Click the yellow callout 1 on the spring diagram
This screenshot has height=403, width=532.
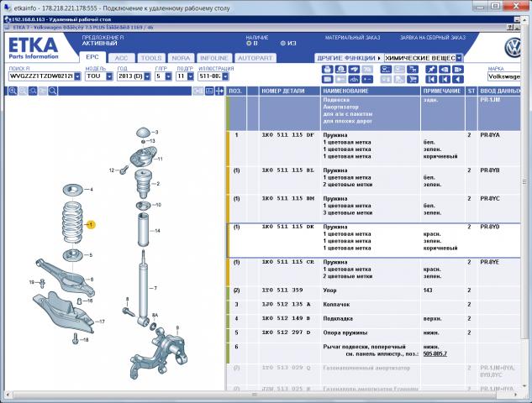(x=91, y=225)
